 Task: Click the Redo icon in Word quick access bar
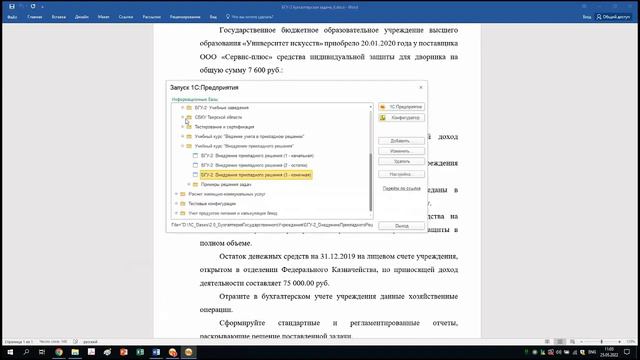[33, 7]
